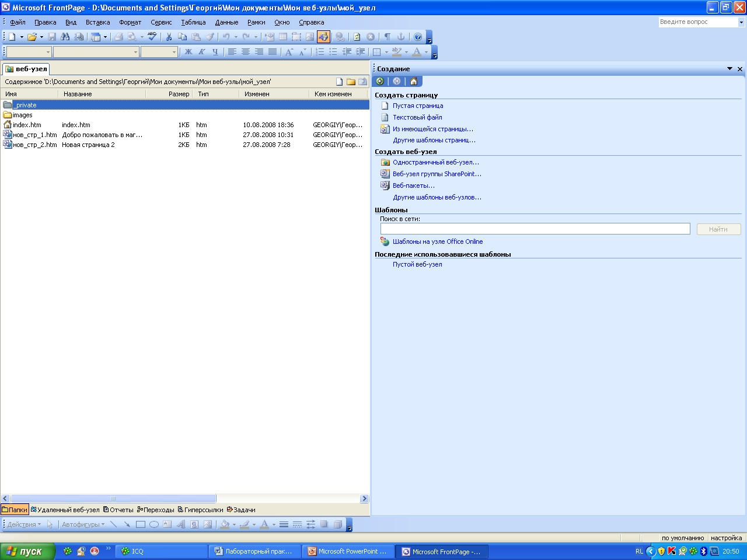
Task: Open the Сервис menu
Action: click(161, 22)
